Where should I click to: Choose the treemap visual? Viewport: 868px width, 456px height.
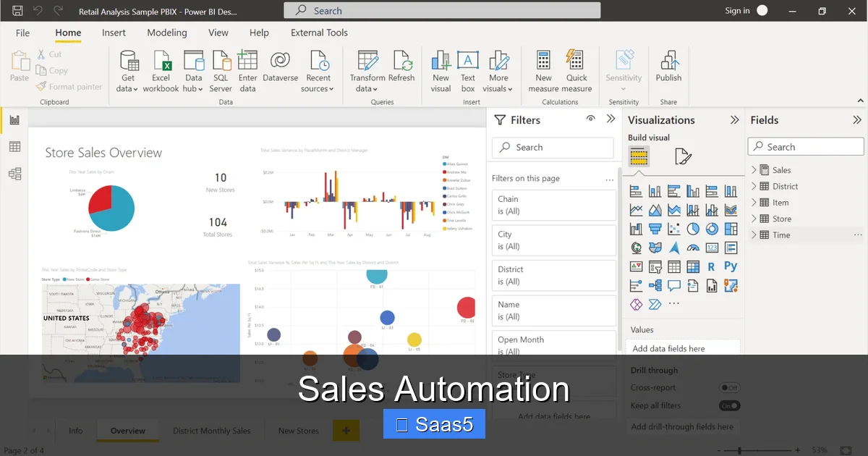tap(731, 229)
